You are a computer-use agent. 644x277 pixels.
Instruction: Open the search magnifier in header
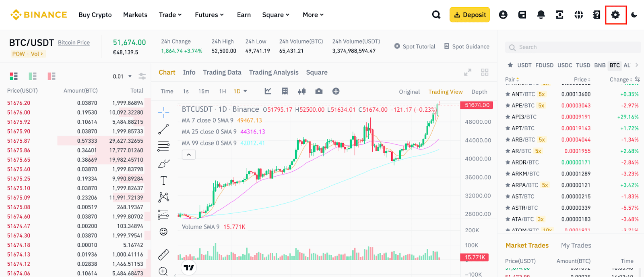(x=436, y=15)
